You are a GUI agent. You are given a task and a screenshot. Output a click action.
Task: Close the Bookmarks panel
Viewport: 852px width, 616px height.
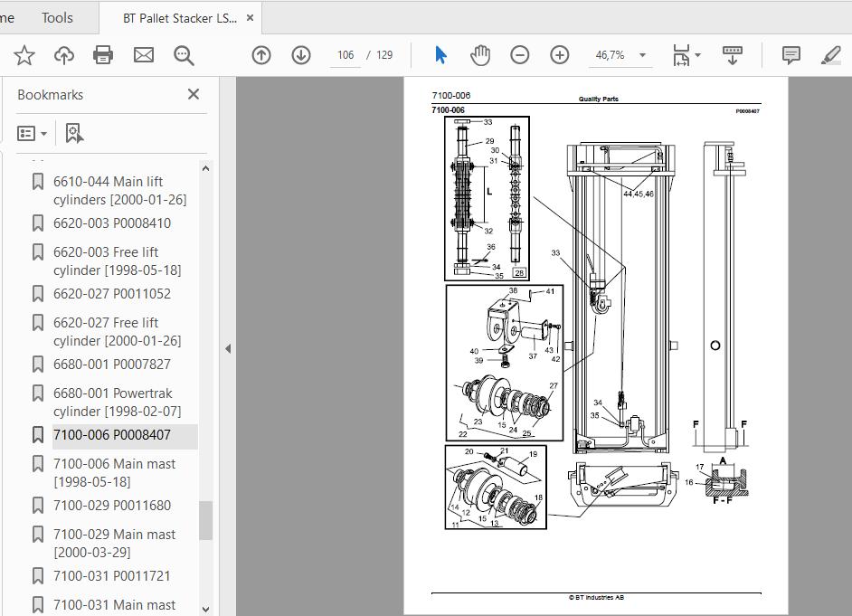194,94
